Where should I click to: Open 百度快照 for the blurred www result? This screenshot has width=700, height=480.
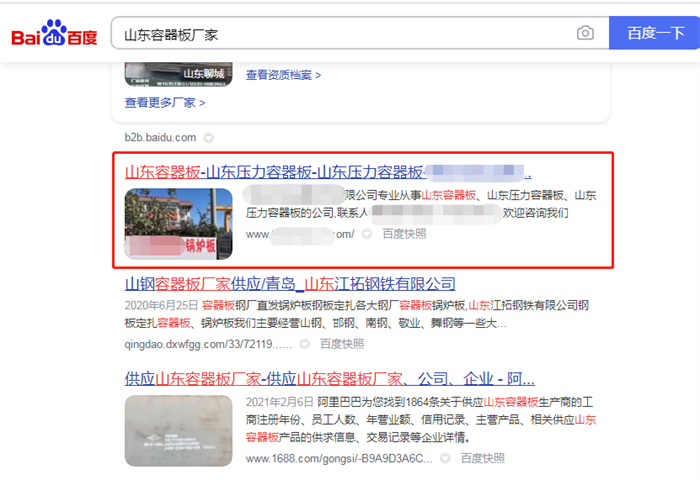[404, 234]
